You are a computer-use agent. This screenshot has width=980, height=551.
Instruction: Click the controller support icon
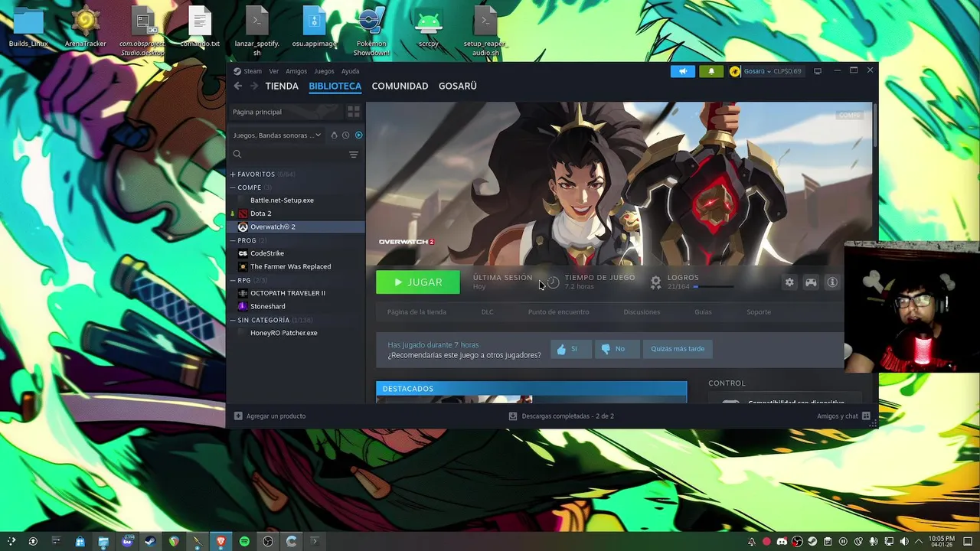tap(811, 282)
